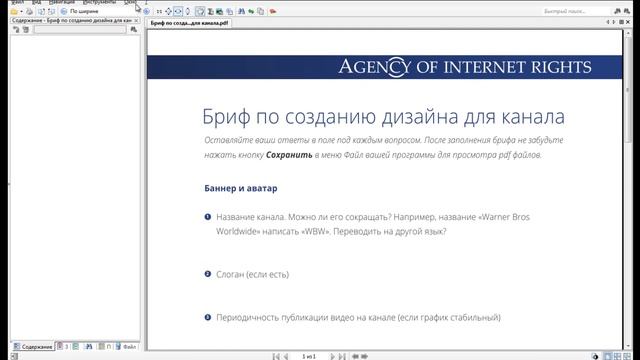Select the fit whole page icon
The height and width of the screenshot is (360, 640).
click(168, 11)
